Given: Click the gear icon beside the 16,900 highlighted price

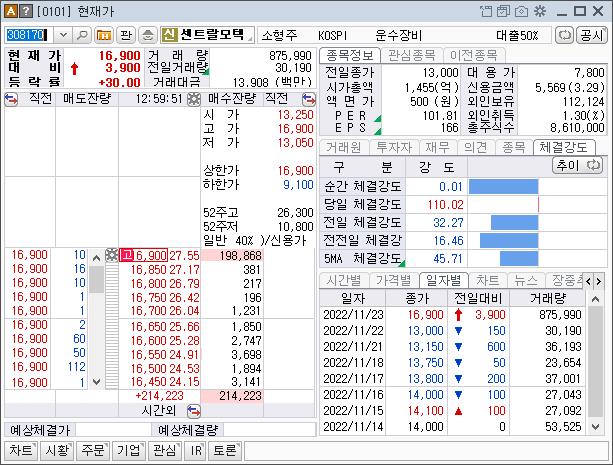Looking at the screenshot, I should tap(112, 255).
